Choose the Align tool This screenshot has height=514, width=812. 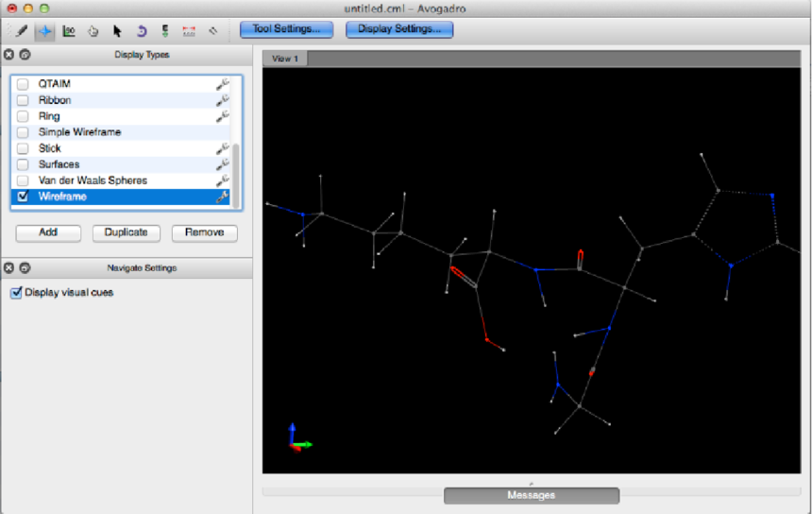[x=213, y=30]
